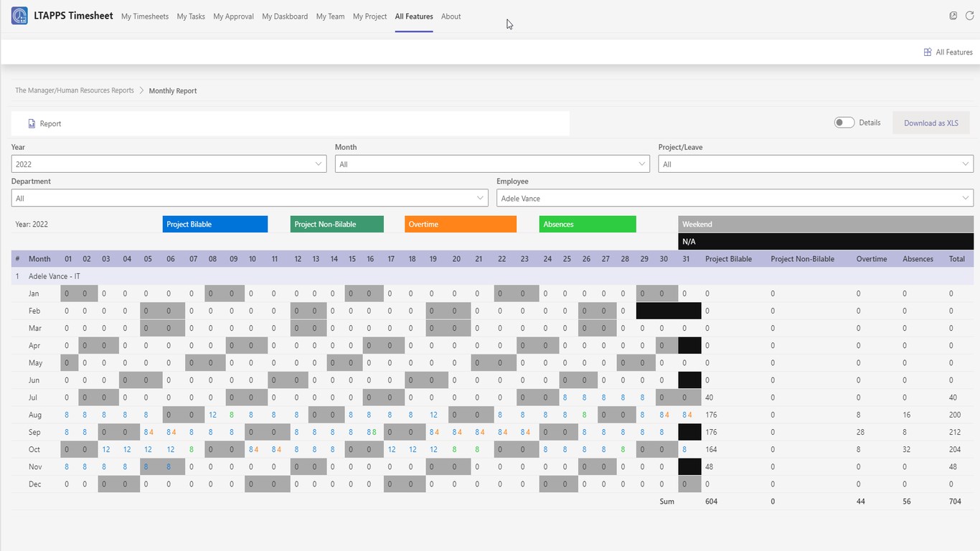
Task: Click the Dec month row label
Action: click(34, 484)
